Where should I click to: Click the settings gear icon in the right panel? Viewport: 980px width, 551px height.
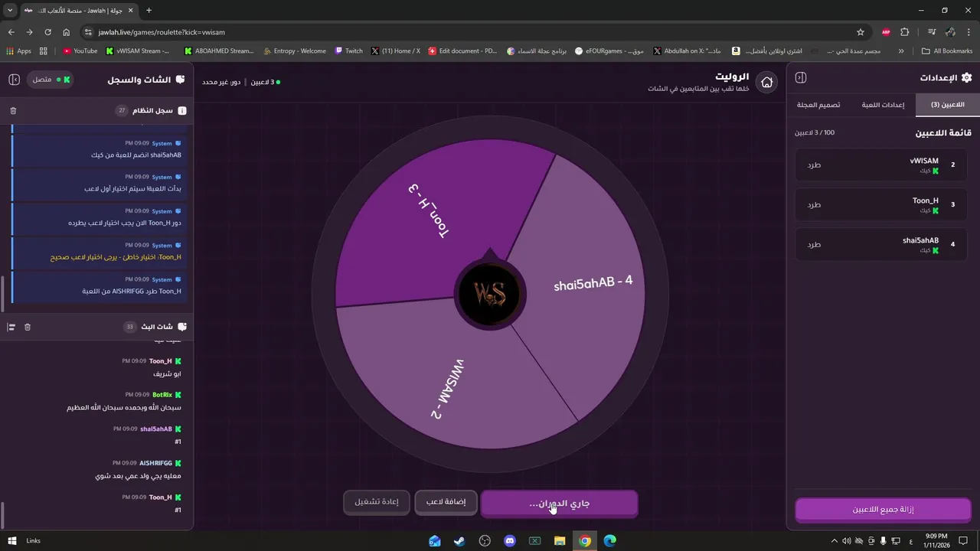click(x=966, y=77)
